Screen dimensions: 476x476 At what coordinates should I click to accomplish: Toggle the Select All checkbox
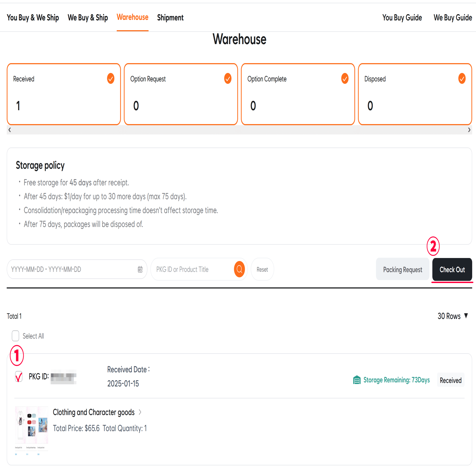pos(16,336)
